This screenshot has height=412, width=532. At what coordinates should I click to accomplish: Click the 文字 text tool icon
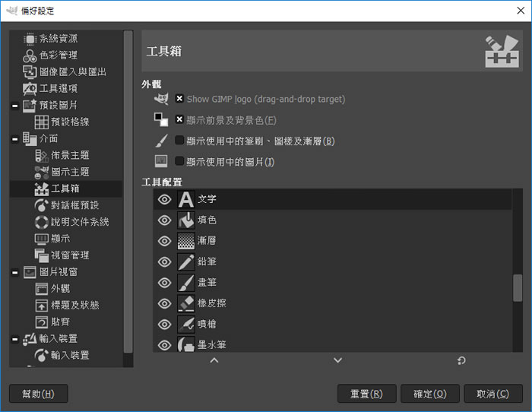186,199
